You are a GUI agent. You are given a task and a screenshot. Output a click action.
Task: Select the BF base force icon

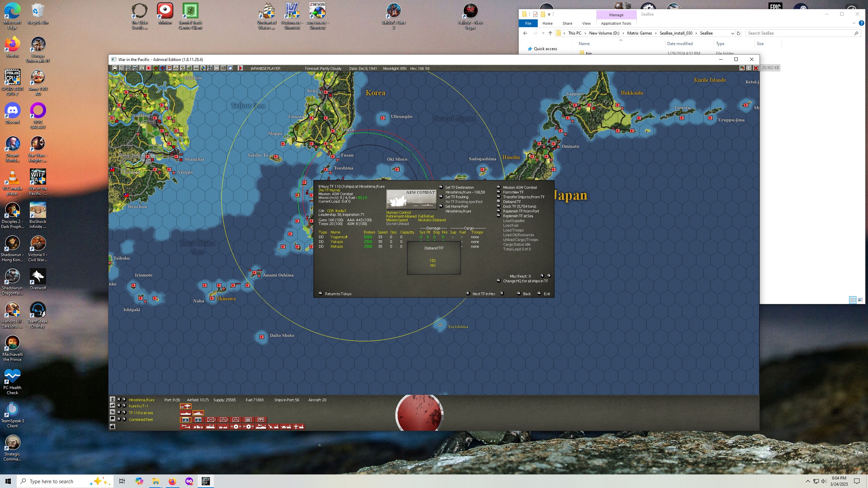coord(248,420)
